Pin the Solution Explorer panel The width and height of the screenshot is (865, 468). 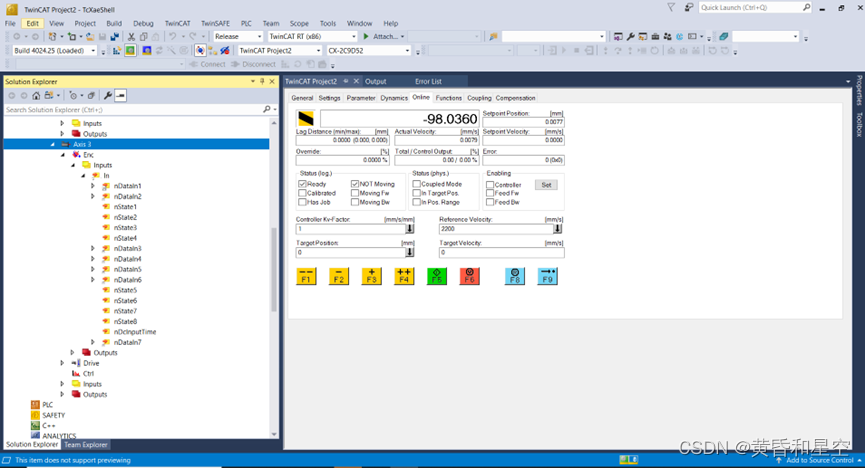tap(262, 81)
